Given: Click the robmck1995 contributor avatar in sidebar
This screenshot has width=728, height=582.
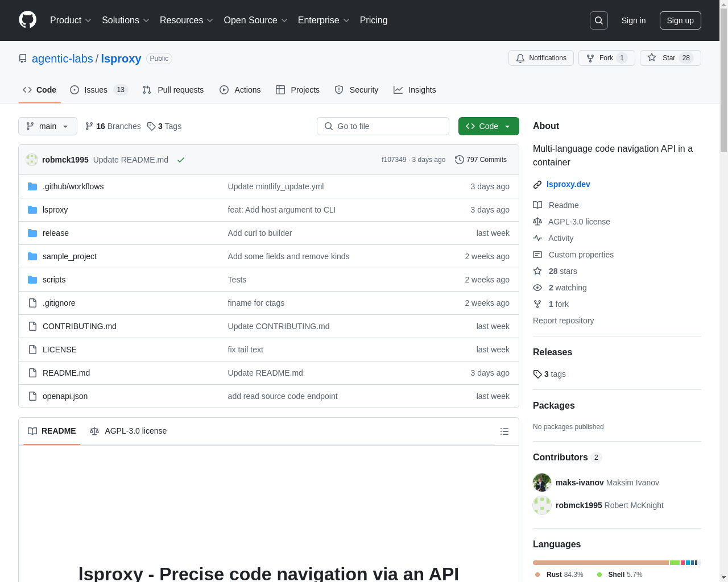Looking at the screenshot, I should pos(542,505).
